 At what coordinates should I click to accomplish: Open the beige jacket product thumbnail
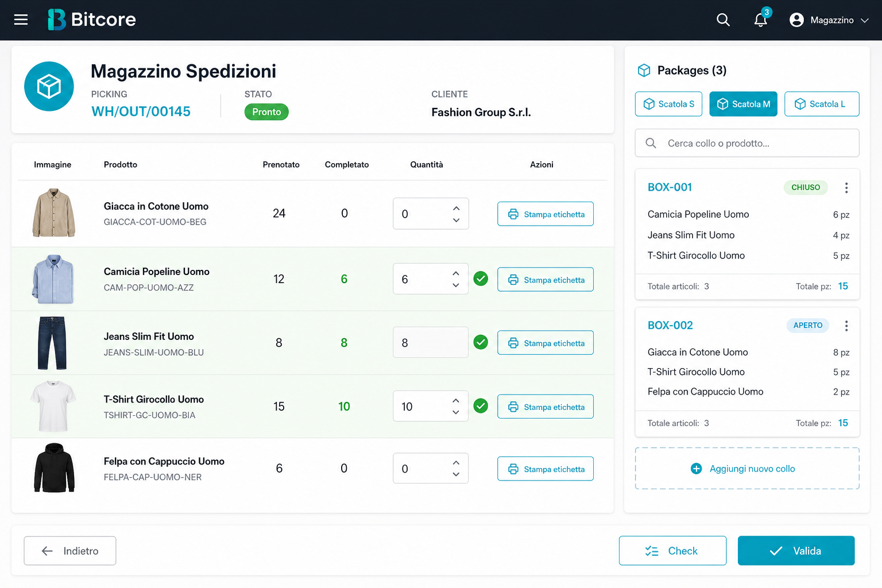coord(53,212)
